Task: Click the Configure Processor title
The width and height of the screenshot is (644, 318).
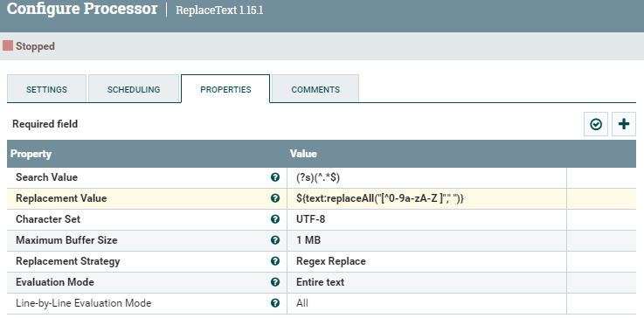Action: click(x=82, y=9)
